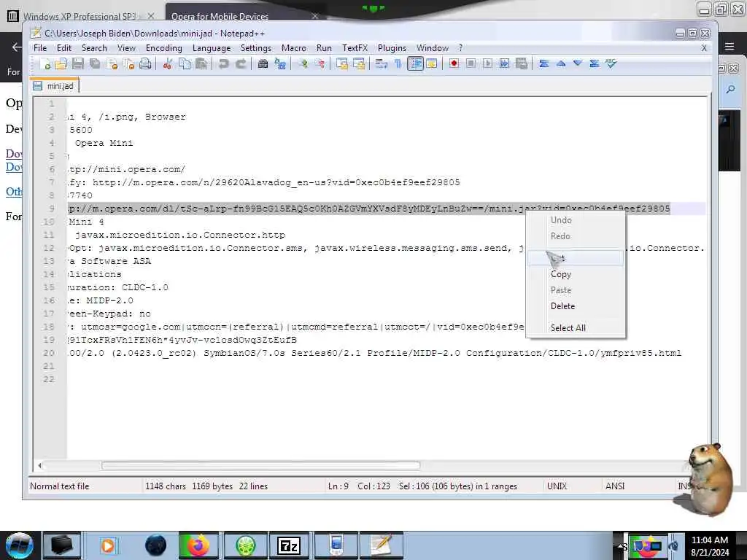Toggle Word Wrap toolbar icon
This screenshot has height=560, width=747.
[x=381, y=64]
